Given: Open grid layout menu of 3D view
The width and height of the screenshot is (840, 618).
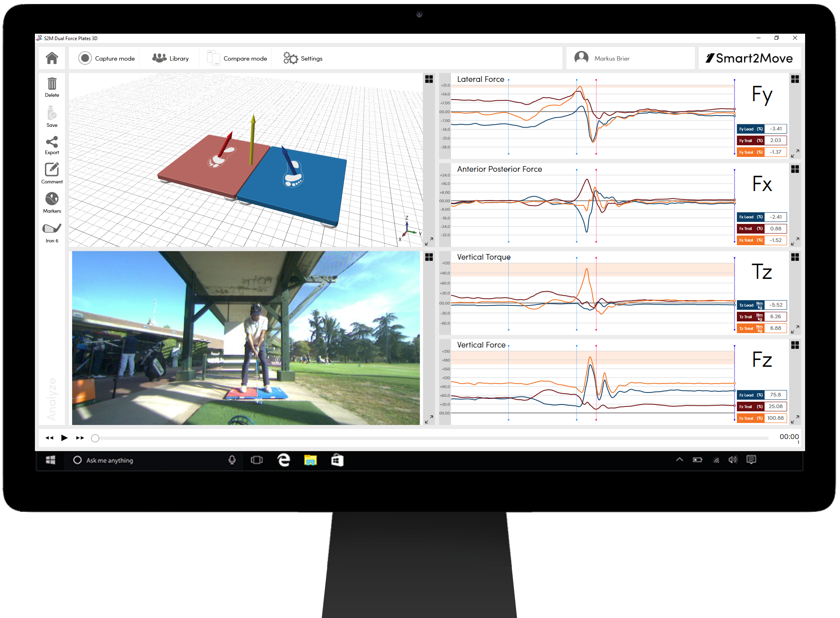Looking at the screenshot, I should 429,79.
